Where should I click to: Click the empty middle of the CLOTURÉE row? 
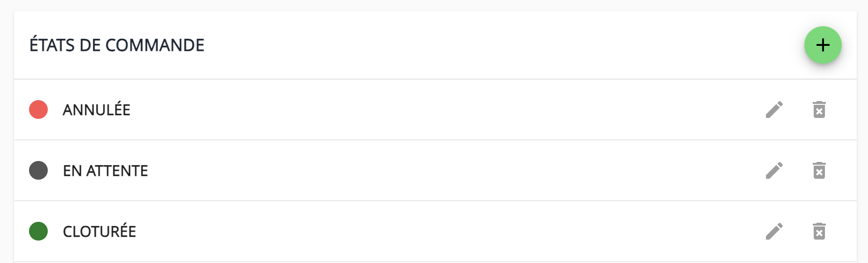point(421,231)
